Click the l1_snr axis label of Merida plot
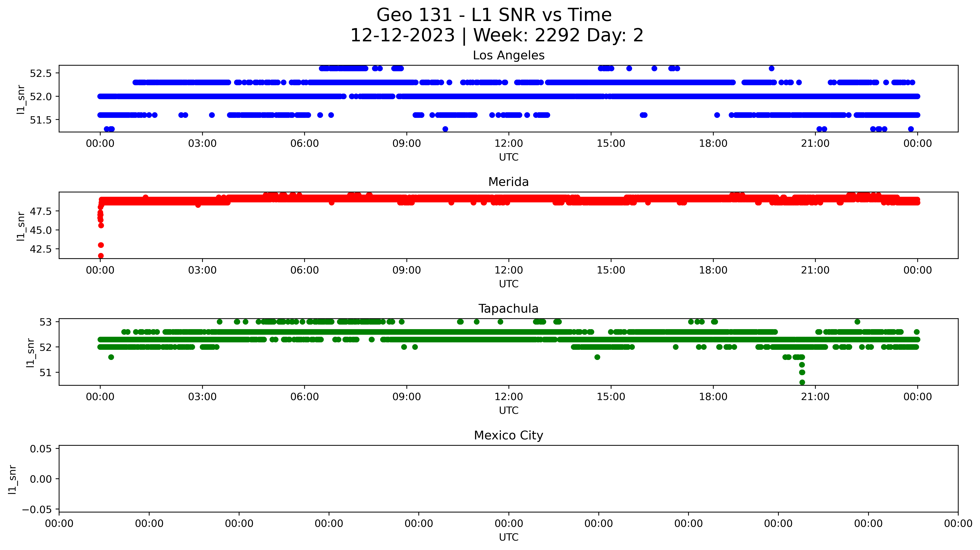The image size is (980, 550). click(21, 226)
